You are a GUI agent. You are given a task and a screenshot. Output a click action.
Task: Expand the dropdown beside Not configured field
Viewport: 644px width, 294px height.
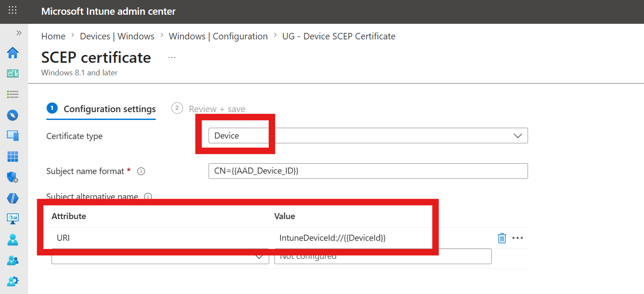click(259, 256)
